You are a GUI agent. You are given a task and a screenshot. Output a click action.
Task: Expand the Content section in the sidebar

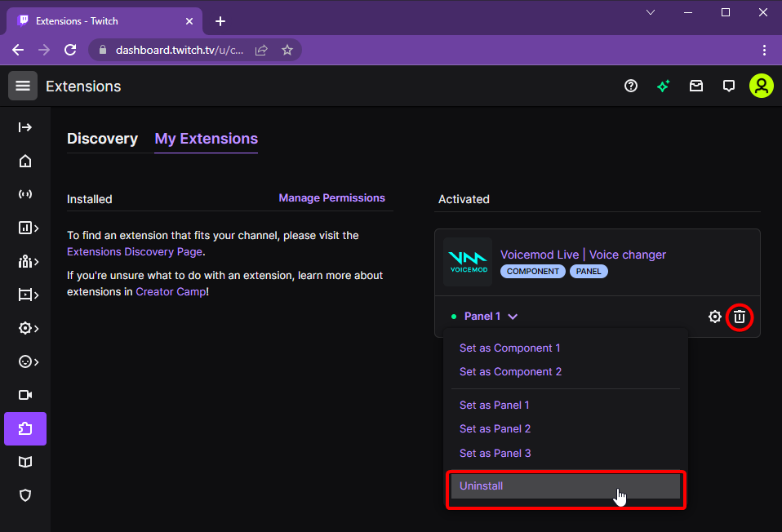tap(29, 295)
